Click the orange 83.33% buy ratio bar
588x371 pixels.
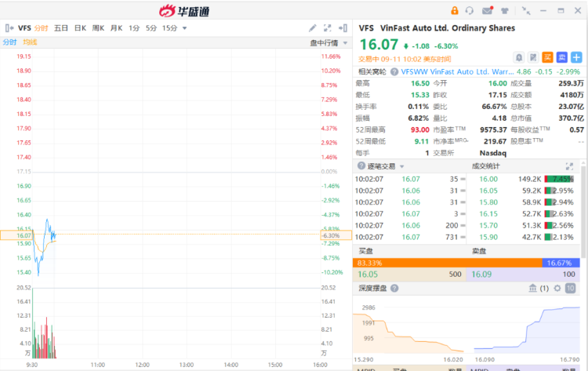click(x=448, y=263)
